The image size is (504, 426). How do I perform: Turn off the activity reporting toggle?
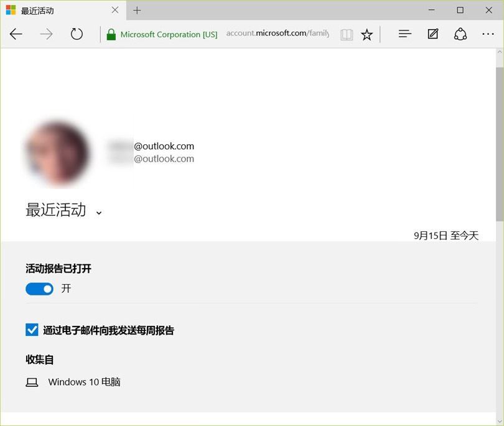pyautogui.click(x=39, y=289)
